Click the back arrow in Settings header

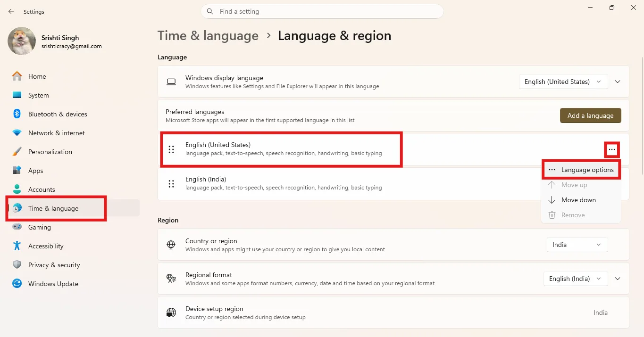(11, 11)
